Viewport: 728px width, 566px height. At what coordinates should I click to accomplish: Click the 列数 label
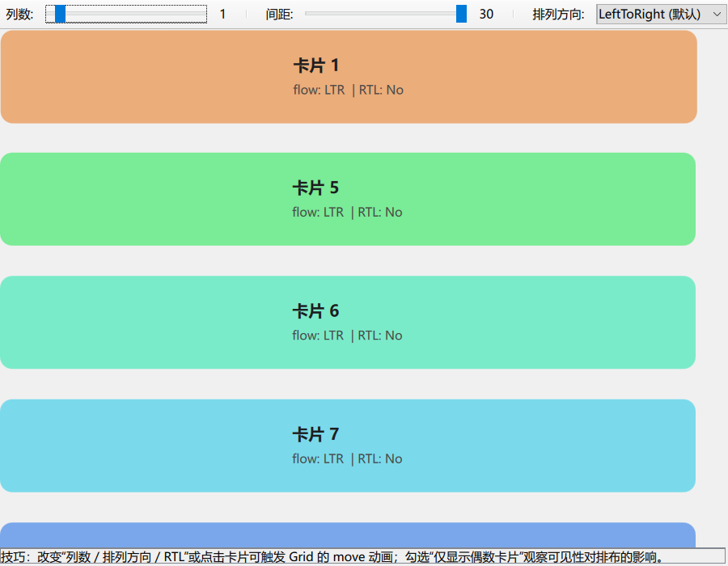[x=18, y=14]
